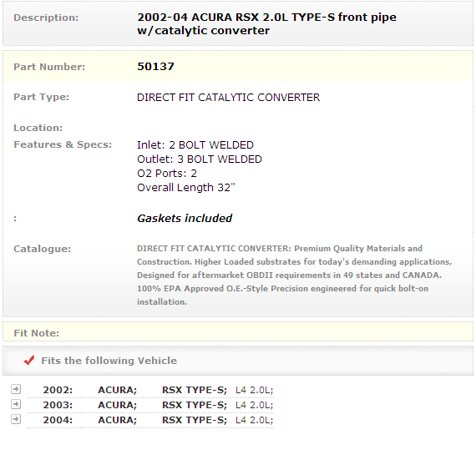Viewport: 476px width, 460px height.
Task: Click L4 2.0L; in the 2002 row
Action: point(255,390)
